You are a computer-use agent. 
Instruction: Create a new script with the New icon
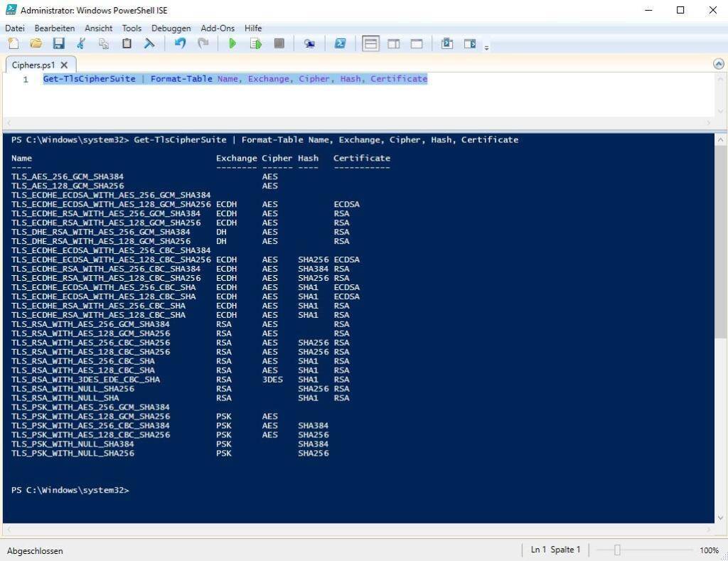pos(13,43)
